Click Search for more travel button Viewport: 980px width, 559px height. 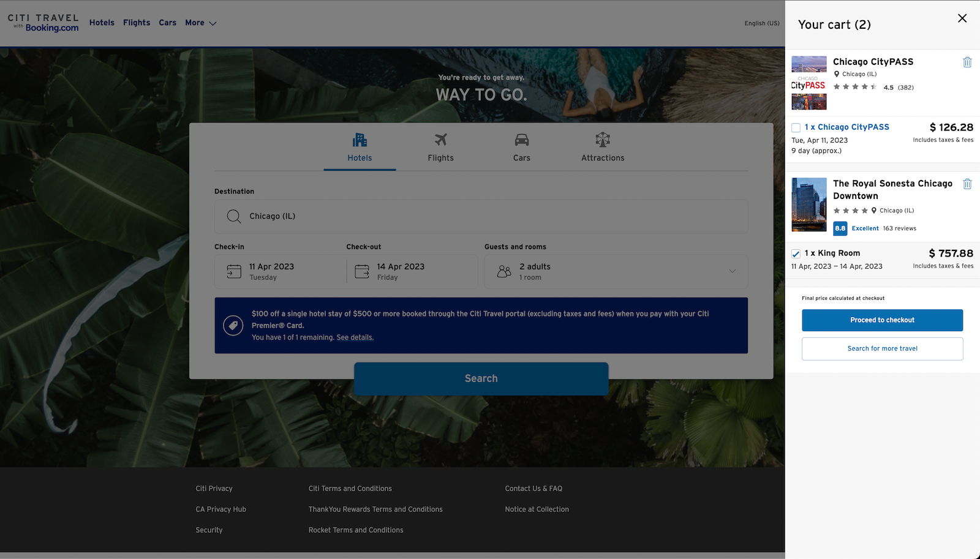[x=882, y=349]
